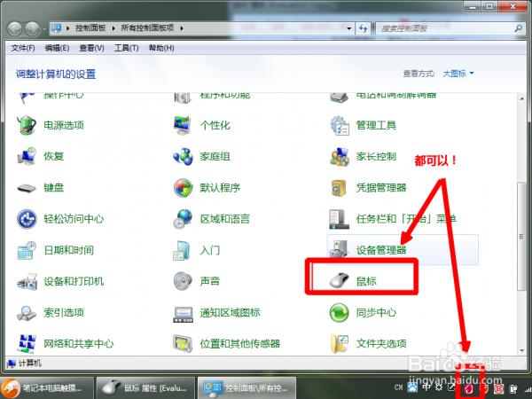Screen dimensions: 532x399
Task: Expand the address bar history dropdown arrow
Action: coord(348,28)
